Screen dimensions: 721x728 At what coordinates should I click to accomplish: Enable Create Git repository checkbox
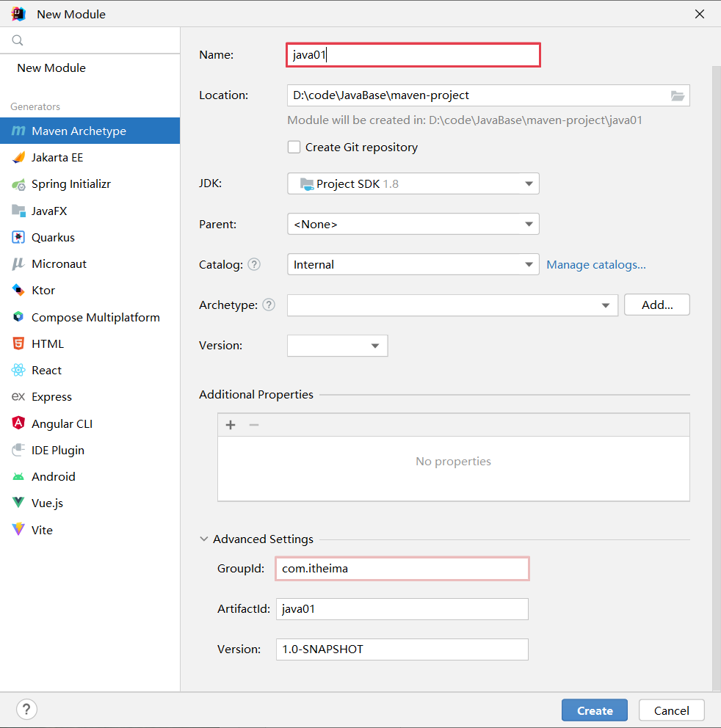point(294,147)
